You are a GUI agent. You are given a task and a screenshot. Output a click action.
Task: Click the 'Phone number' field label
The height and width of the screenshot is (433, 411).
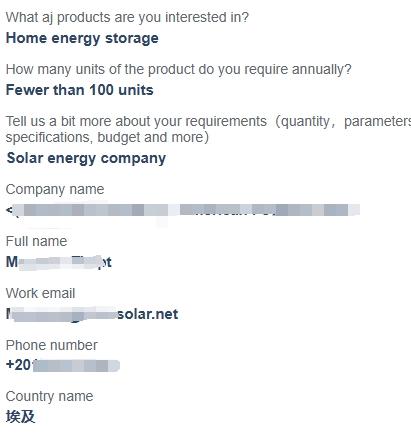pyautogui.click(x=52, y=345)
